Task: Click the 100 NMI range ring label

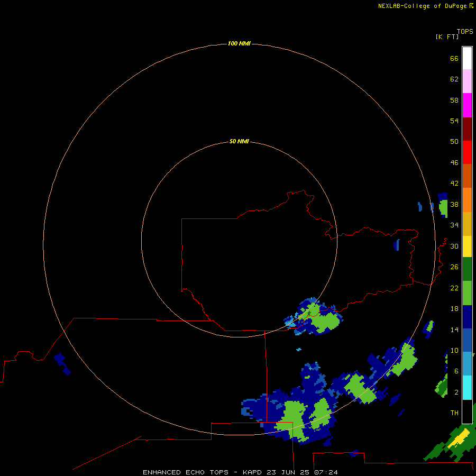Action: tap(239, 43)
